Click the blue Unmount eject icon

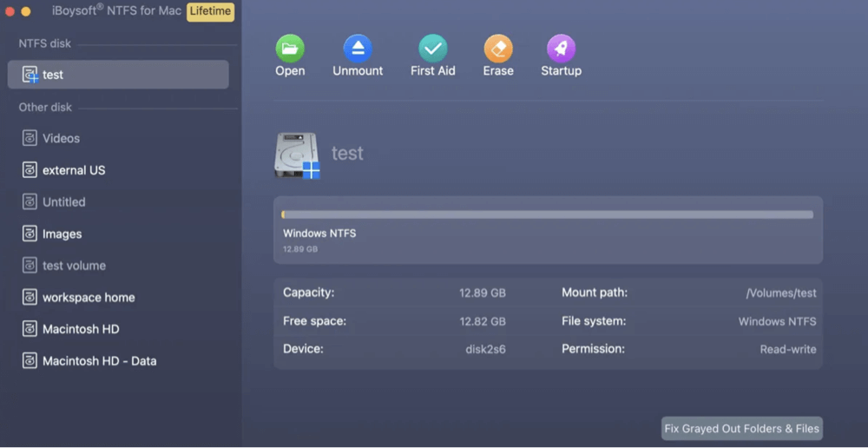358,48
